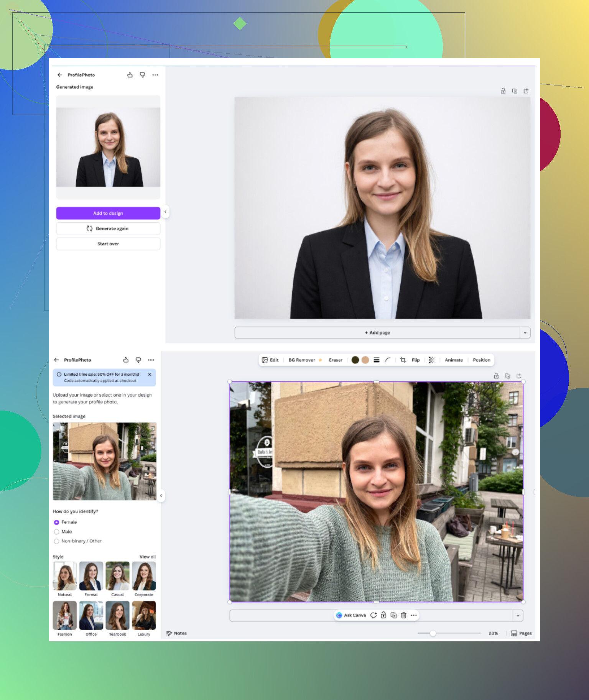The width and height of the screenshot is (589, 700).
Task: Open the Animate menu item
Action: 454,360
